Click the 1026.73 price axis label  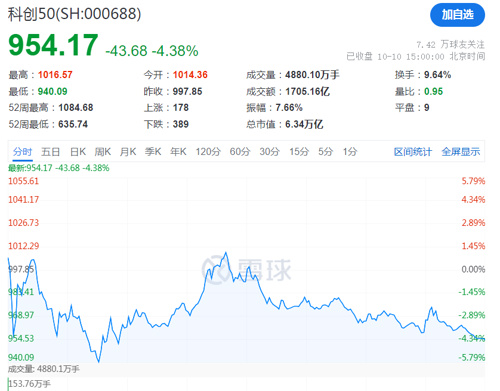coord(23,223)
